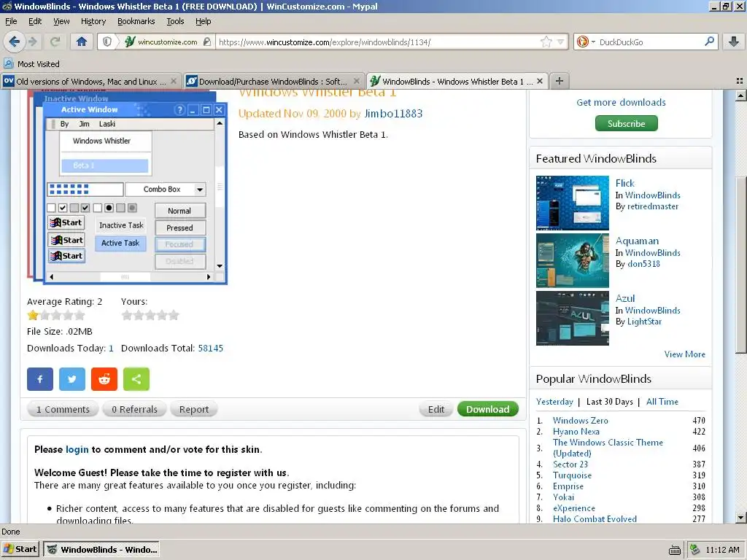747x560 pixels.
Task: Set your rating to five stars
Action: (x=174, y=315)
